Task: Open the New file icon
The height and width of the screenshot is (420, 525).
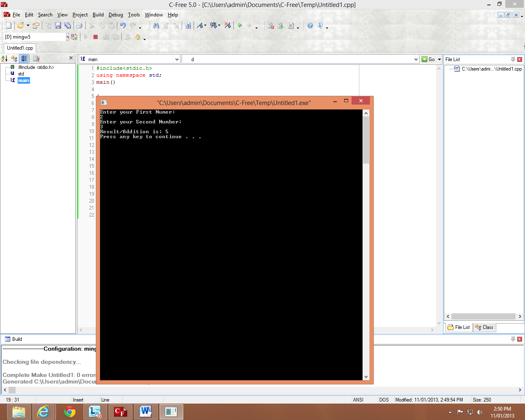Action: (8, 25)
